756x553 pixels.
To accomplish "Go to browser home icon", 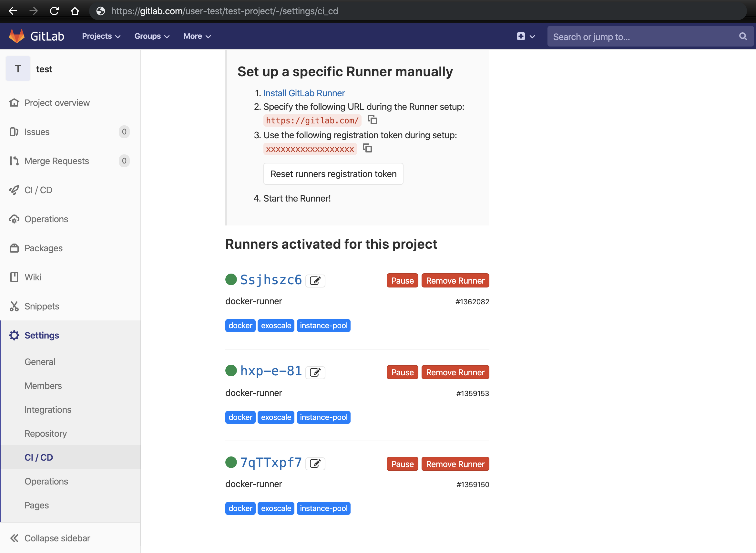I will pos(75,11).
